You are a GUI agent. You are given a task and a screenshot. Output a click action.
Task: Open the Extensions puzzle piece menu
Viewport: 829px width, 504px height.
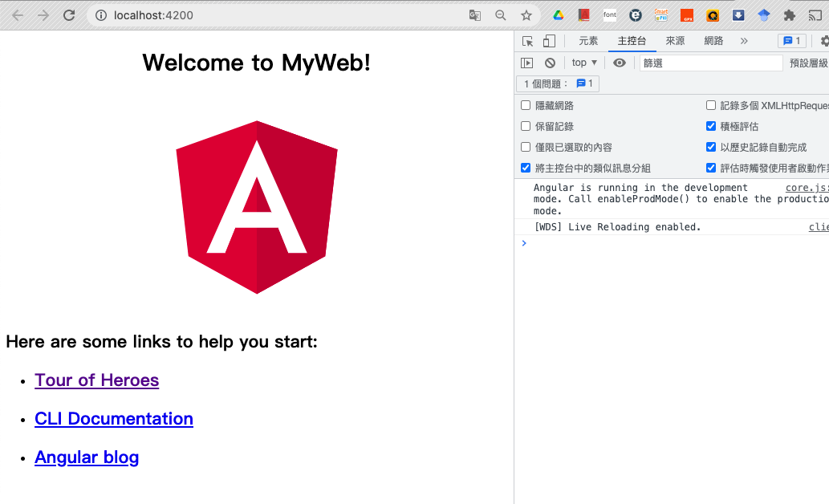790,15
